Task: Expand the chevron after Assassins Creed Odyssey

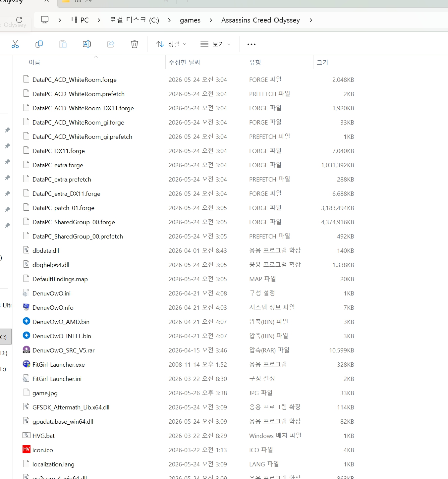Action: click(x=310, y=20)
